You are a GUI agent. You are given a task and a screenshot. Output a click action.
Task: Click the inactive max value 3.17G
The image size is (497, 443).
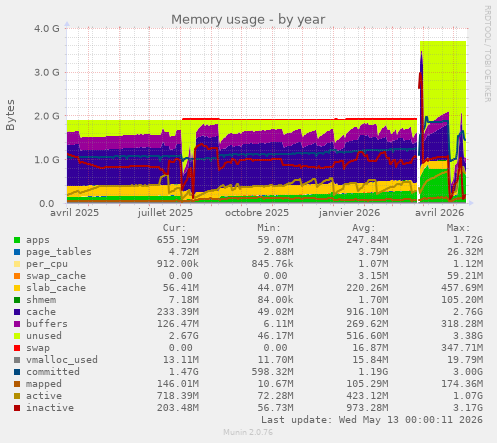point(468,408)
